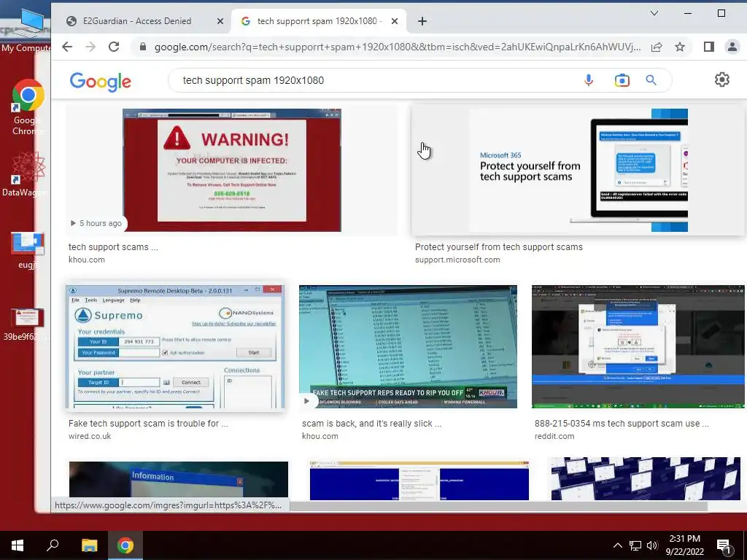Select the DataWagon desktop shortcut
Viewport: 747px width, 560px height.
(25, 174)
